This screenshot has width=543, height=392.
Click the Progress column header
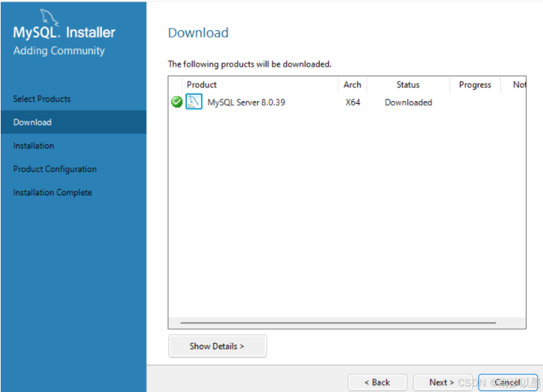tap(475, 85)
